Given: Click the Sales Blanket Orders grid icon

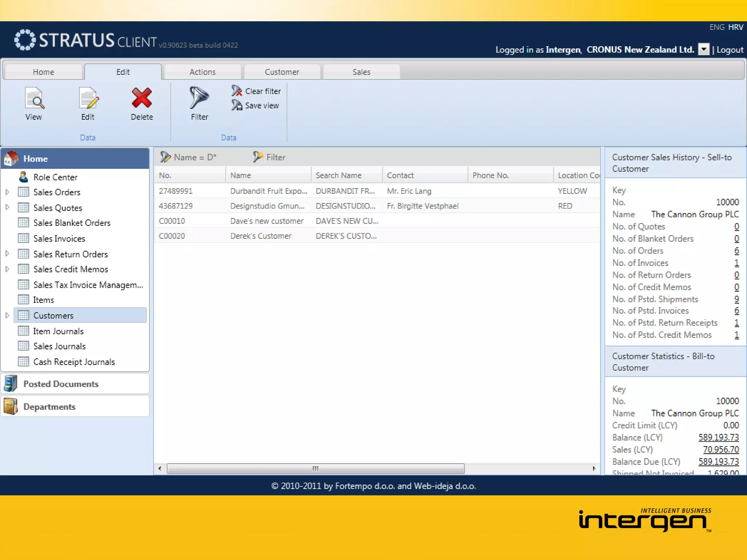Looking at the screenshot, I should tap(24, 223).
